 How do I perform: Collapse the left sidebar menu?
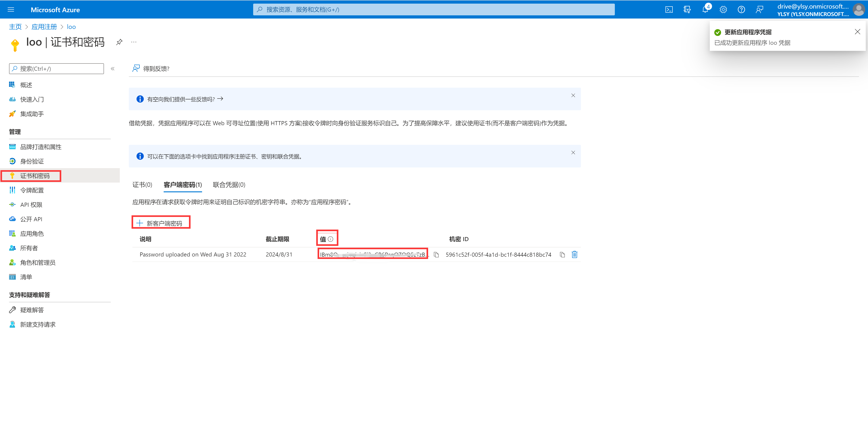coord(113,69)
